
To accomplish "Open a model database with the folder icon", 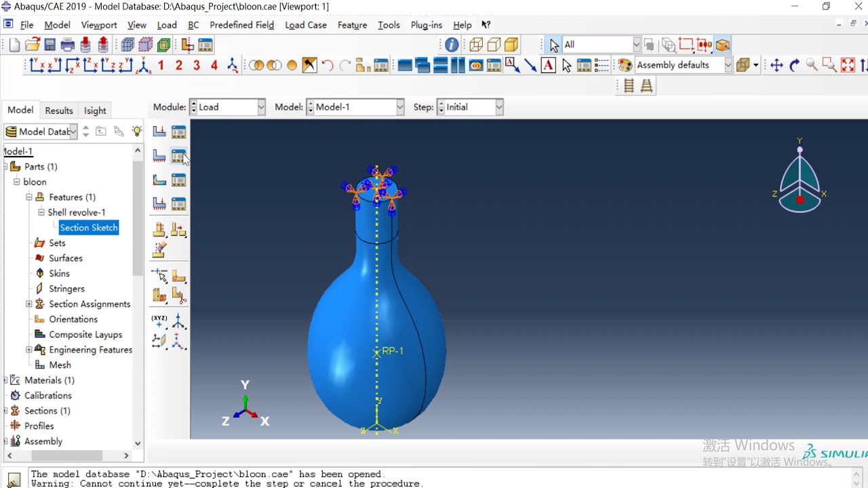I will (x=33, y=45).
